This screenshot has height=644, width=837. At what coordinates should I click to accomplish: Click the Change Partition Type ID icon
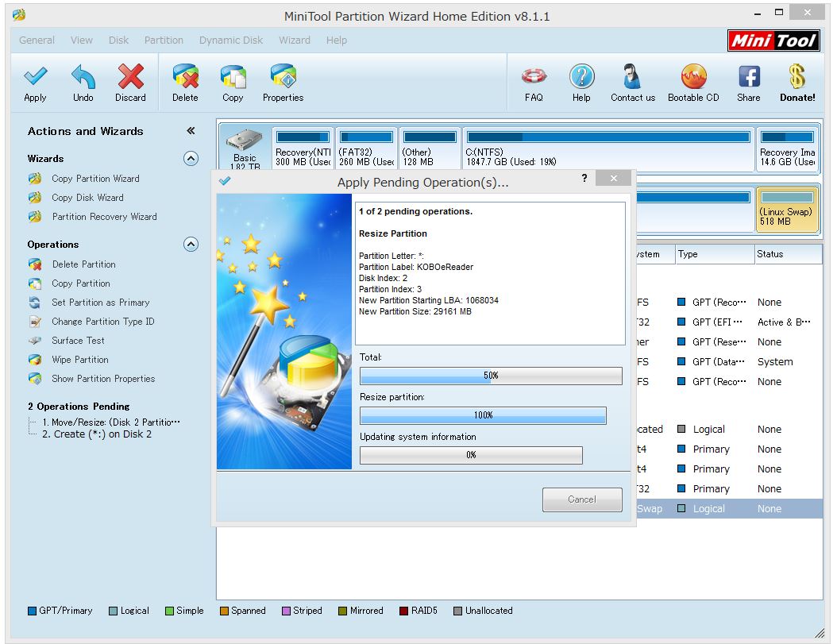pyautogui.click(x=35, y=322)
